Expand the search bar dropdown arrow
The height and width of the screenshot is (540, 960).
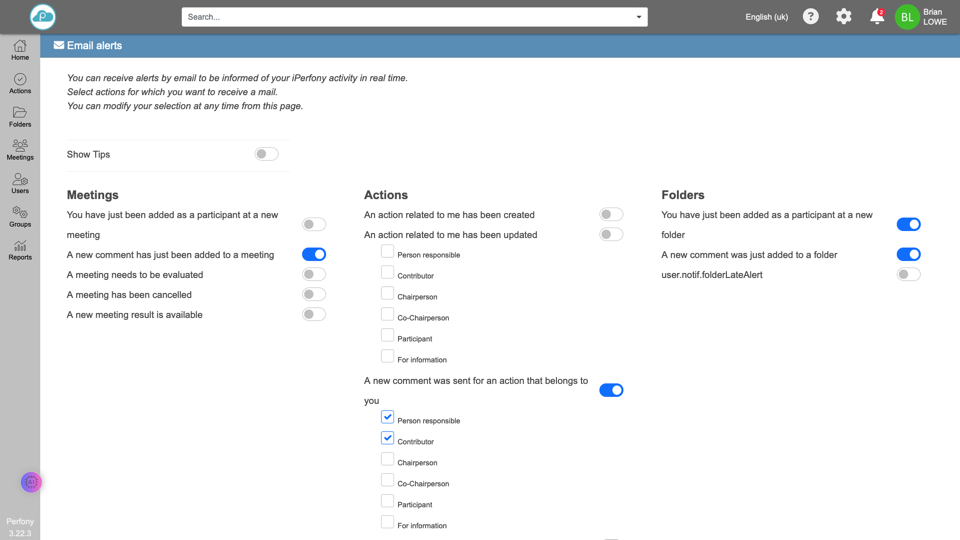pos(639,17)
